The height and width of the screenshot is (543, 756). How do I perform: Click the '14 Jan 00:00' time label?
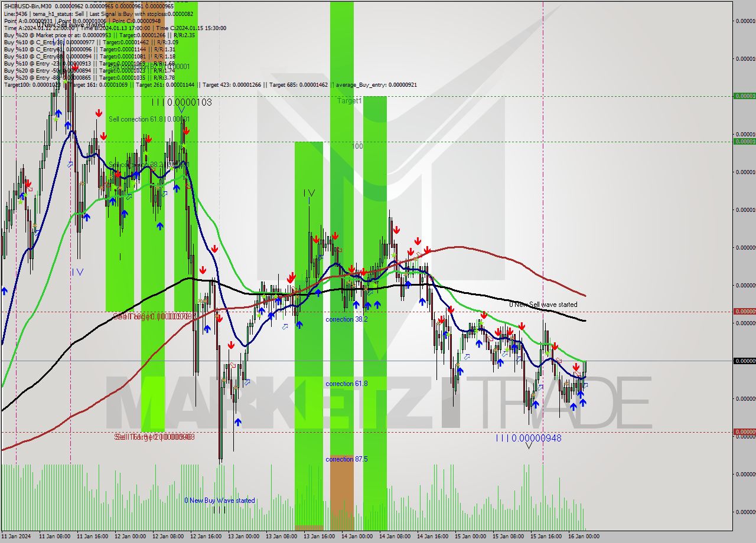[357, 537]
